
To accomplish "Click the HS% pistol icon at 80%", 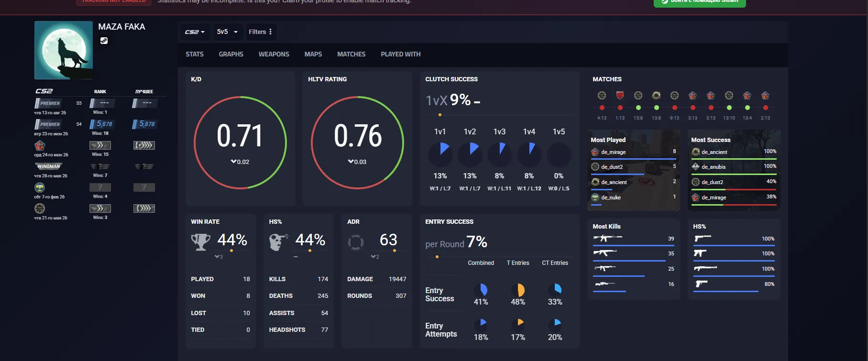I will click(x=702, y=284).
